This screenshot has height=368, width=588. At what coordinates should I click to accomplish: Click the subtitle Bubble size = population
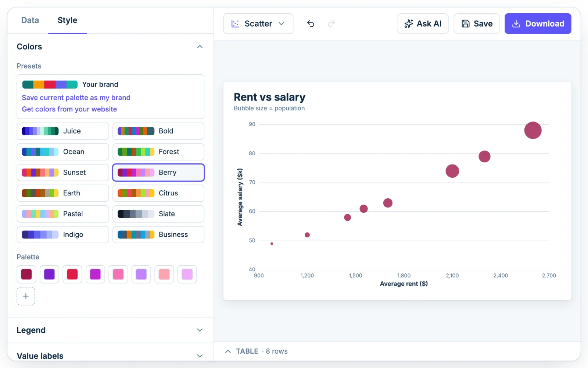point(269,108)
